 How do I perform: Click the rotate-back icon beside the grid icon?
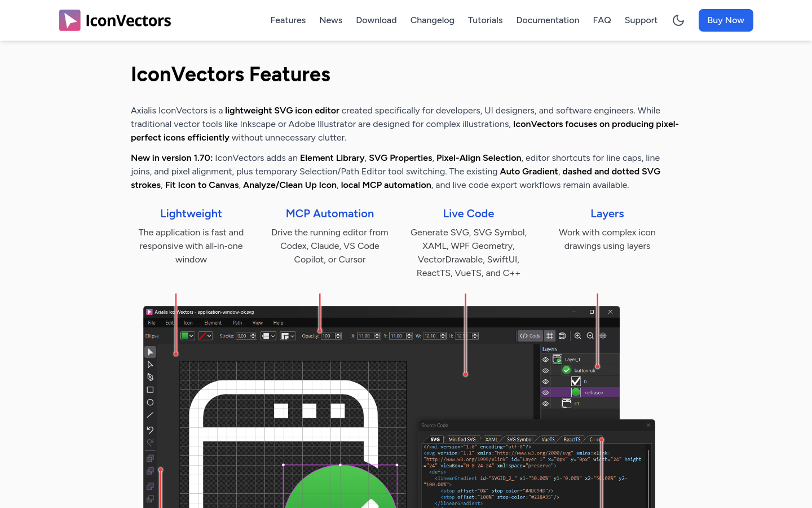click(x=562, y=336)
